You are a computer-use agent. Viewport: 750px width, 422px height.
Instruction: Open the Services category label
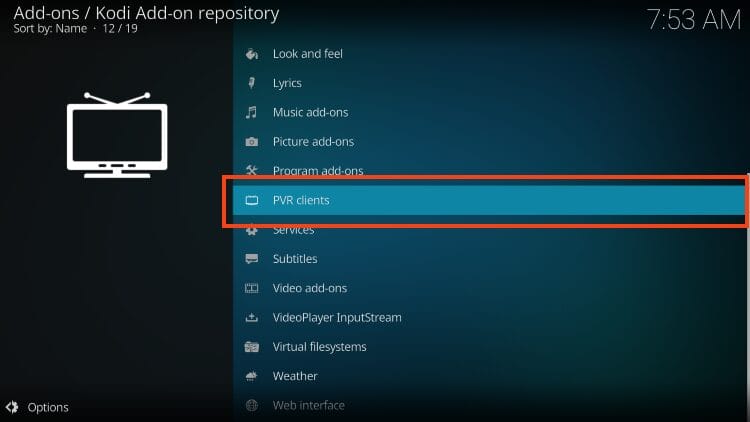(294, 230)
